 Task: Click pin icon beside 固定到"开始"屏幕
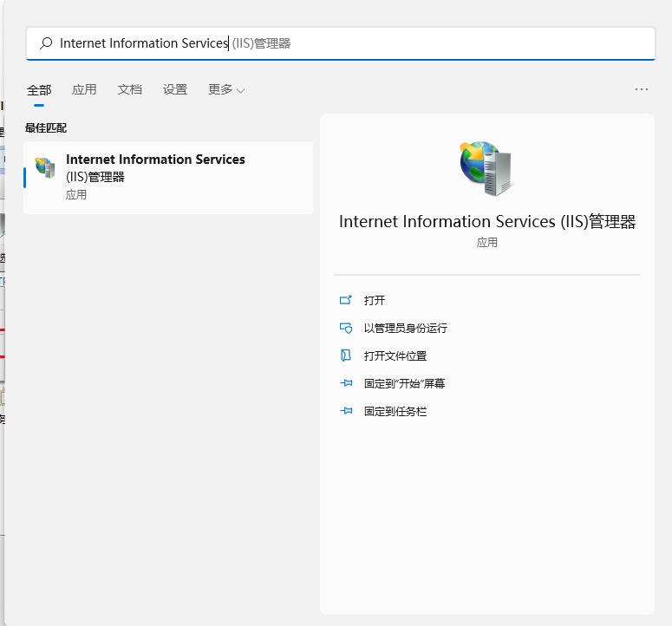pyautogui.click(x=346, y=383)
